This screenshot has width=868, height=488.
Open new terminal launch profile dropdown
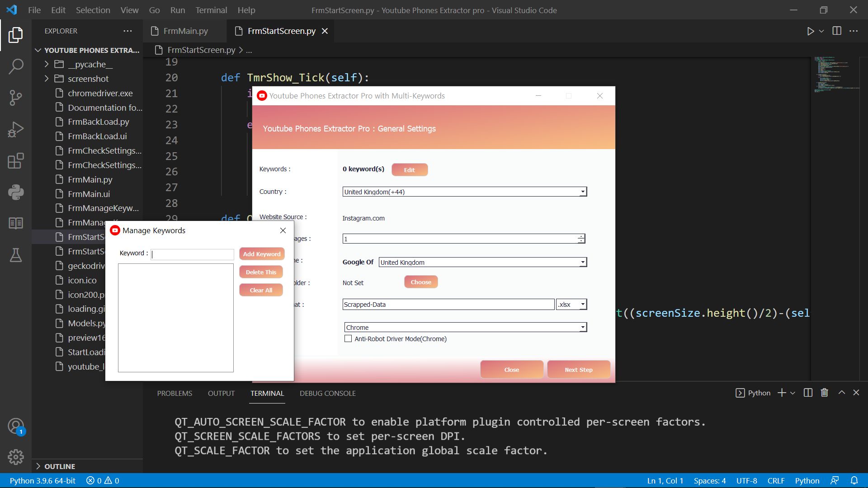(x=793, y=393)
